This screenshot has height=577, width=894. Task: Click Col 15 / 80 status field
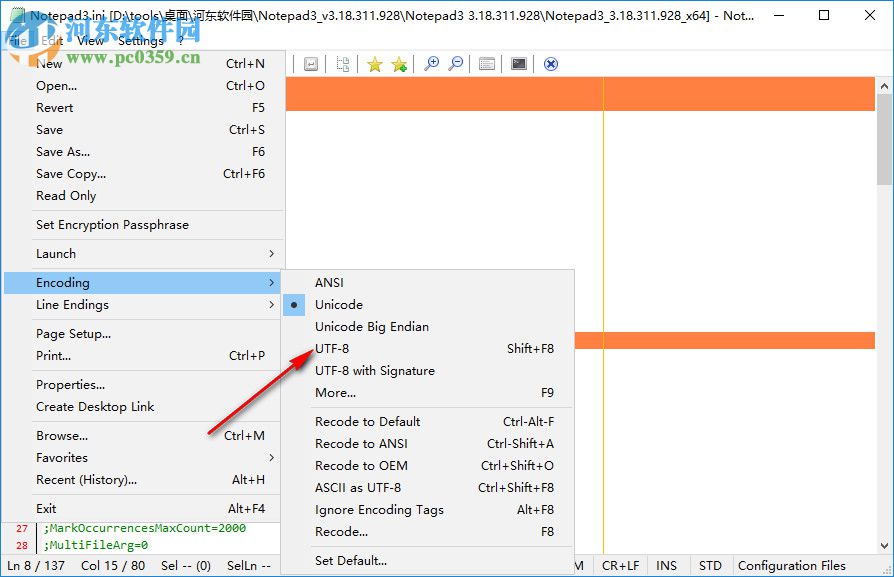tap(113, 566)
